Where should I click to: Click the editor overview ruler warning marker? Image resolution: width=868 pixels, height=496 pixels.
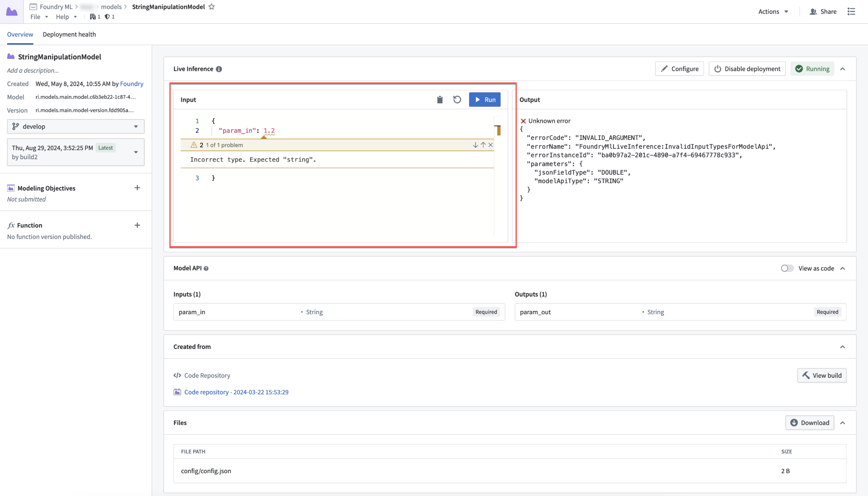click(499, 130)
